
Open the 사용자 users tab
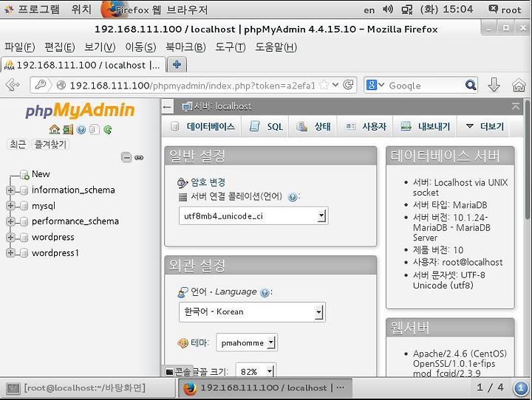366,126
